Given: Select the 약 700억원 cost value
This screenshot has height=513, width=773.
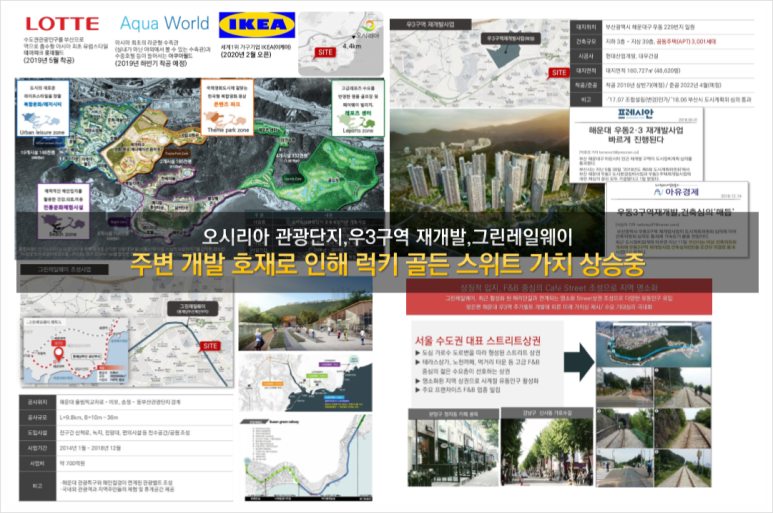Looking at the screenshot, I should [x=72, y=463].
